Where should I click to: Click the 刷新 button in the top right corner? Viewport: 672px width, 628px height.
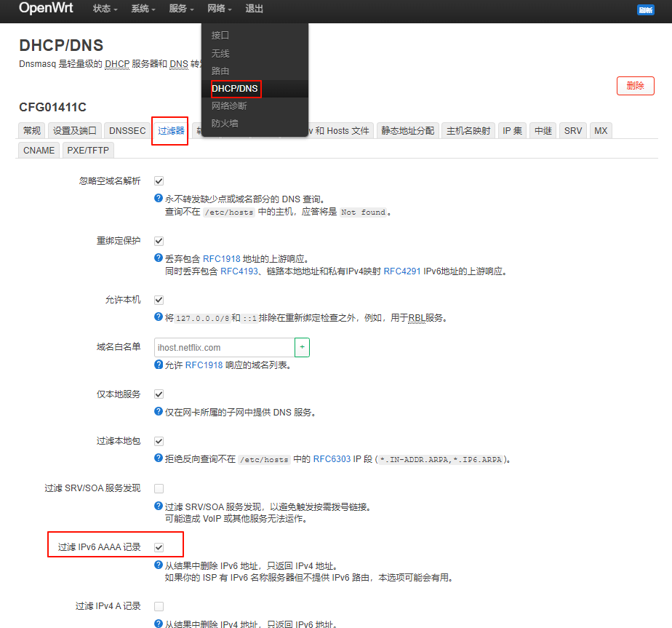(644, 10)
